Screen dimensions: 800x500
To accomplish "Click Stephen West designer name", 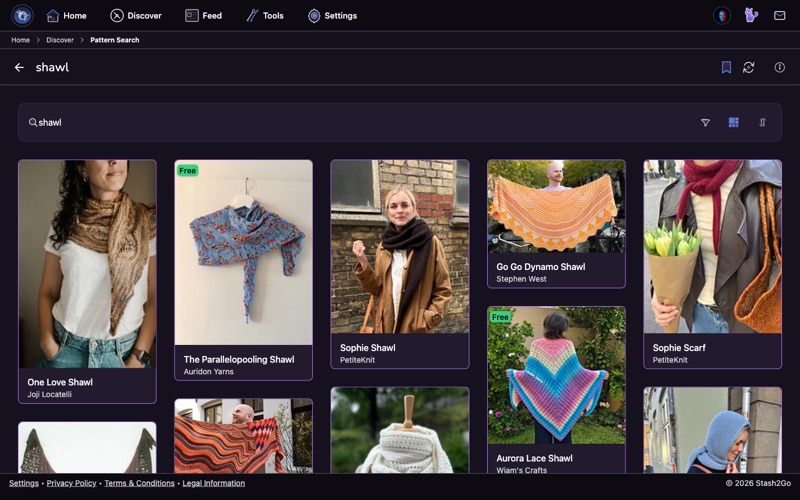I will pos(521,279).
